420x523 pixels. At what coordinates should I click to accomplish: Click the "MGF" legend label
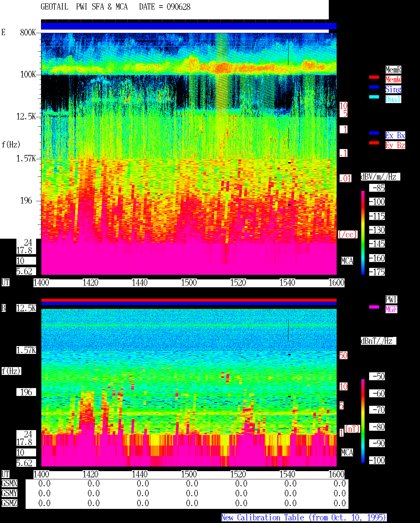[x=391, y=309]
